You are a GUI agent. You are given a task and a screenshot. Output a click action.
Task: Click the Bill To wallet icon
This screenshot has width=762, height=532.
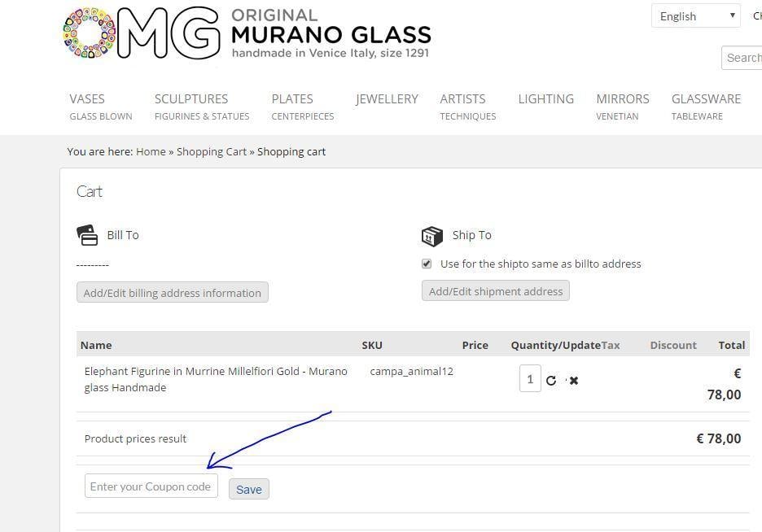click(88, 235)
